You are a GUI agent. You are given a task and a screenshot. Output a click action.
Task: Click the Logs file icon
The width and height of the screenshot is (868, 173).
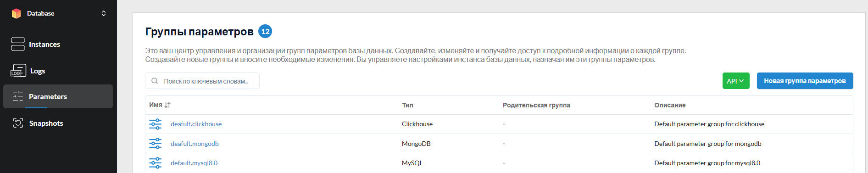pos(18,71)
